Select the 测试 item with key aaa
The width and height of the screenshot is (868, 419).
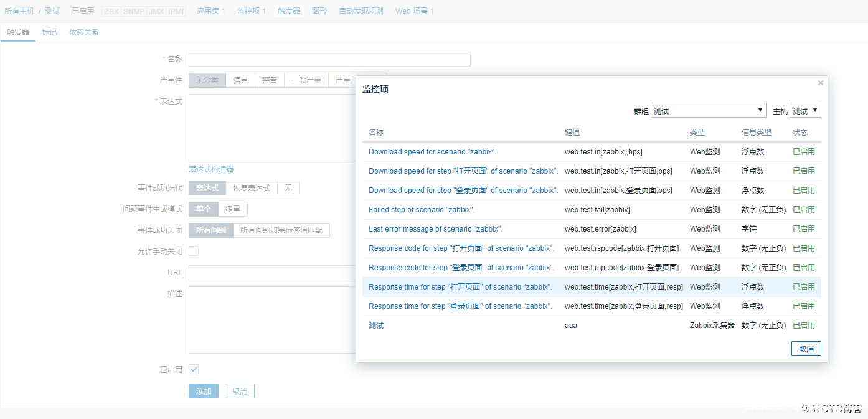click(376, 325)
